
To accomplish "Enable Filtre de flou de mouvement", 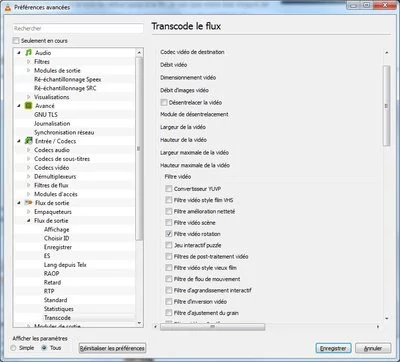I will (169, 279).
